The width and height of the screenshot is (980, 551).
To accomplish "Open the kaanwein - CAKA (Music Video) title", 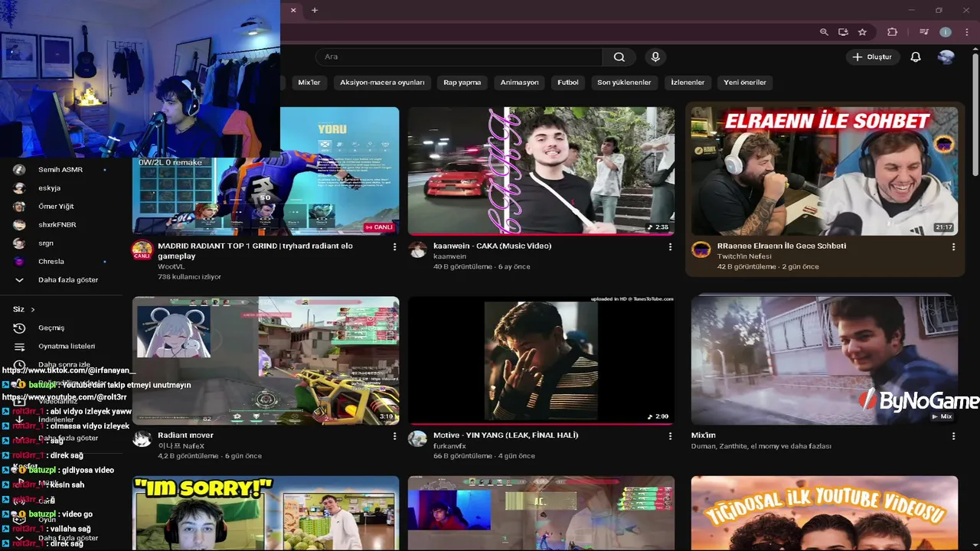I will pos(492,246).
